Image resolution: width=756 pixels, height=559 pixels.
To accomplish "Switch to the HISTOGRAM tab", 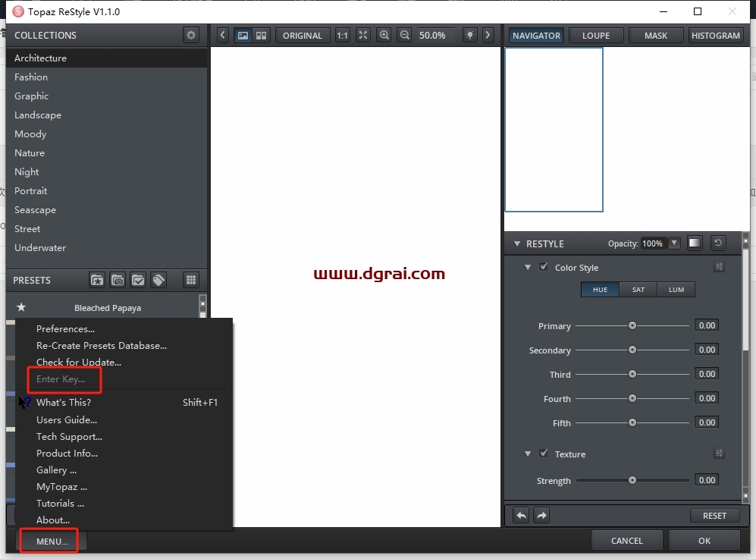I will pyautogui.click(x=715, y=36).
